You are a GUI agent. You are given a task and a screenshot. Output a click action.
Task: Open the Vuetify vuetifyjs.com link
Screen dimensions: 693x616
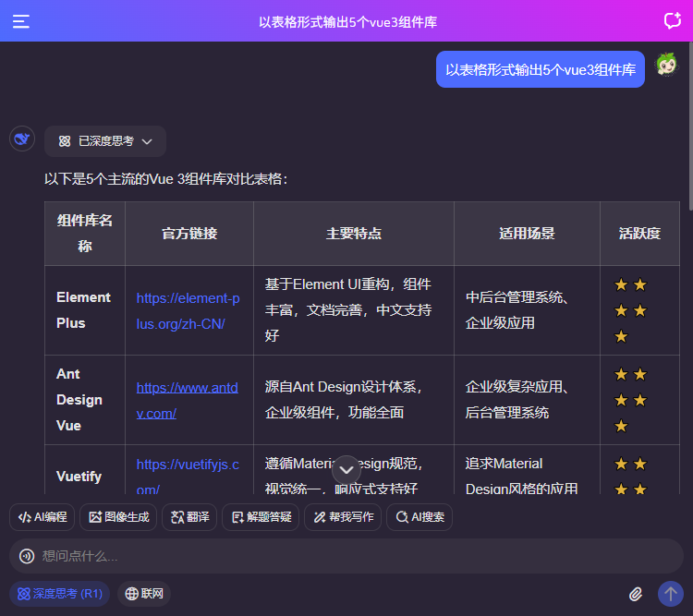[188, 477]
